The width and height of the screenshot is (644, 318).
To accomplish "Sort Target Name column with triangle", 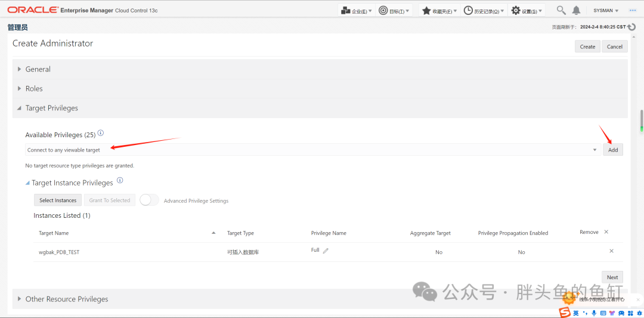I will click(x=213, y=233).
